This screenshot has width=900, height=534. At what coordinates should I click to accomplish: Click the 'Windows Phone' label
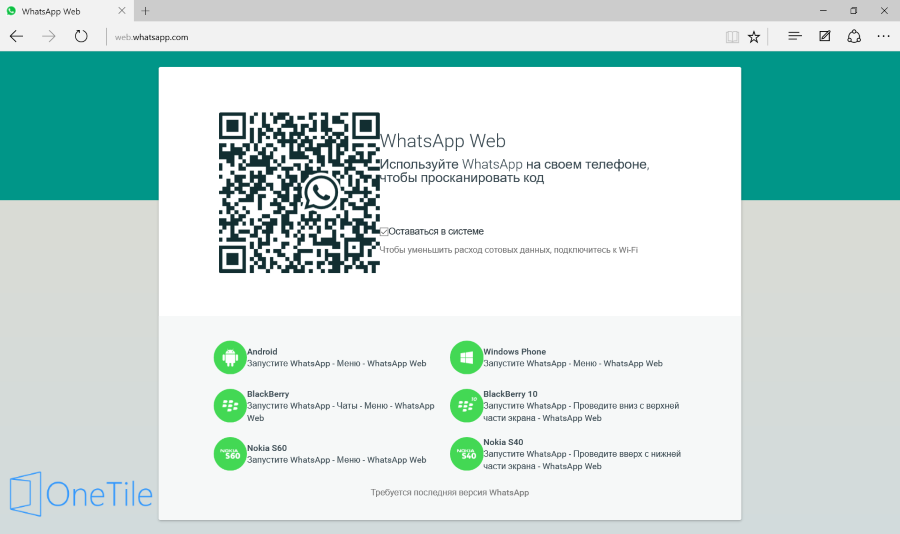click(x=514, y=351)
